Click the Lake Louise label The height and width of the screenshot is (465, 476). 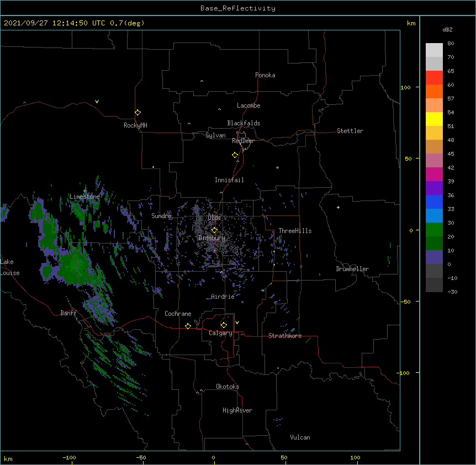pyautogui.click(x=10, y=267)
